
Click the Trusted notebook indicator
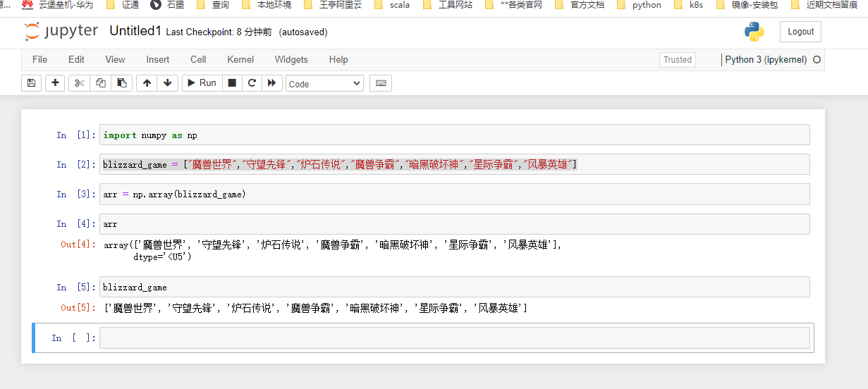pos(678,60)
